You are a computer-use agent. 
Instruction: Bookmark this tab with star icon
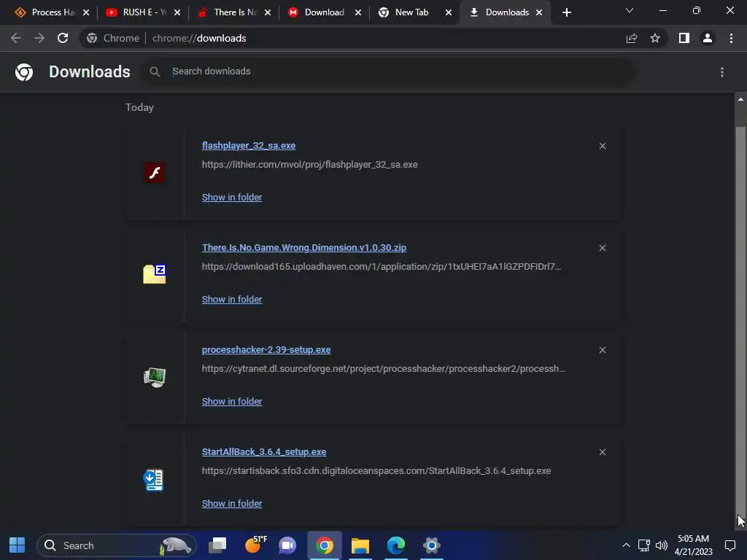coord(655,38)
